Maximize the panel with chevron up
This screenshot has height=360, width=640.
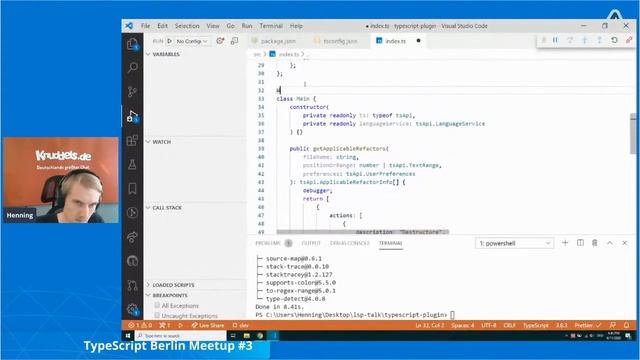coord(610,243)
